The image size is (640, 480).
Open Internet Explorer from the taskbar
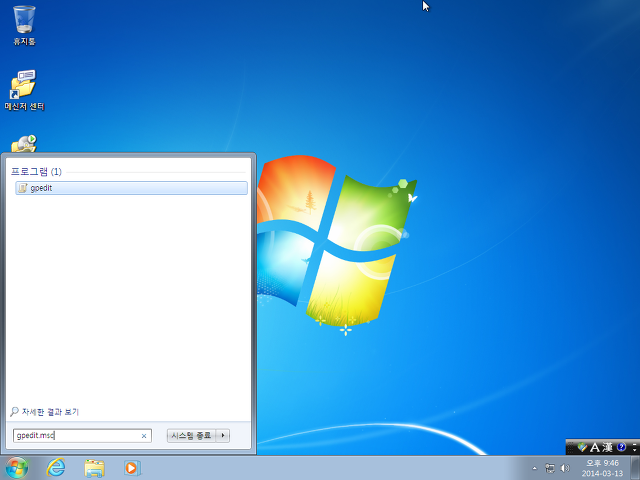[x=56, y=468]
